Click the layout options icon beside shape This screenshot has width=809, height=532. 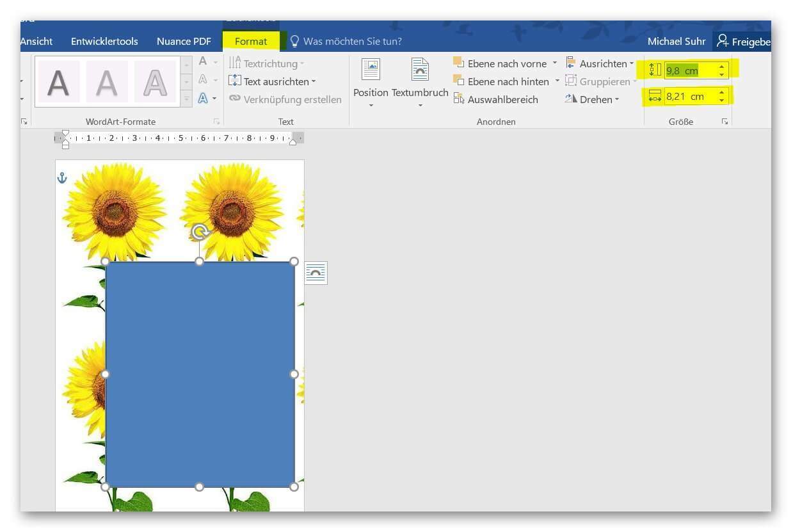[x=316, y=273]
